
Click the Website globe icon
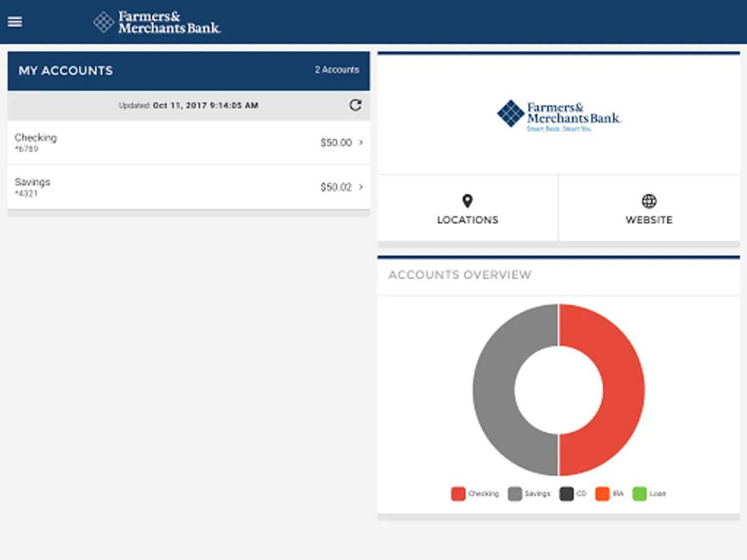[x=649, y=201]
